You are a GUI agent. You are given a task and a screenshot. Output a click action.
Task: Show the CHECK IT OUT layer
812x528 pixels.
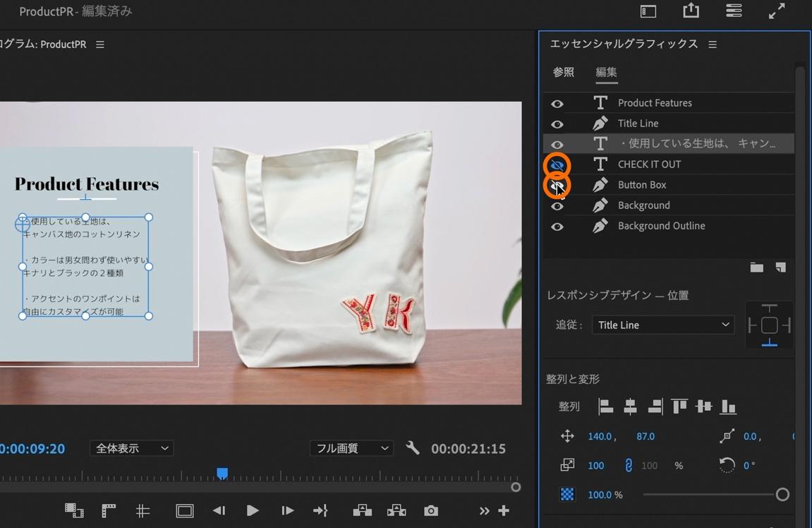tap(557, 165)
